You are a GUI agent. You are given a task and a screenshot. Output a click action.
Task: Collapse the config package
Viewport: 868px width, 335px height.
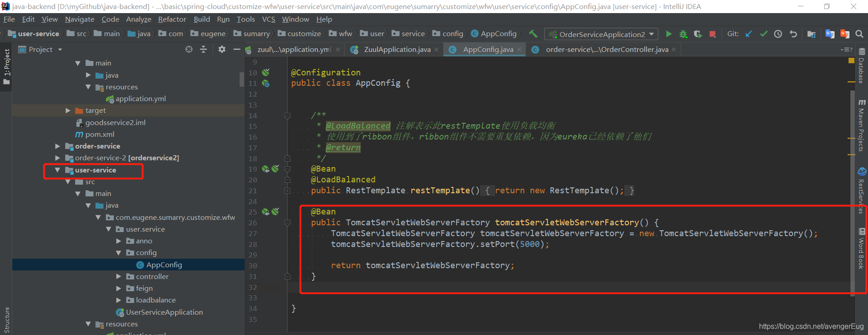pos(118,252)
